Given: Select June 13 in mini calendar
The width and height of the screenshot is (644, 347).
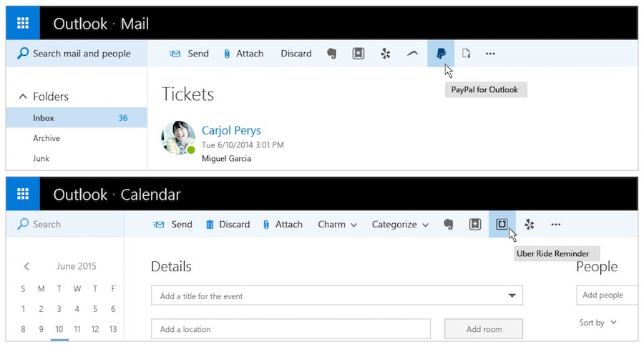Looking at the screenshot, I should pyautogui.click(x=113, y=329).
